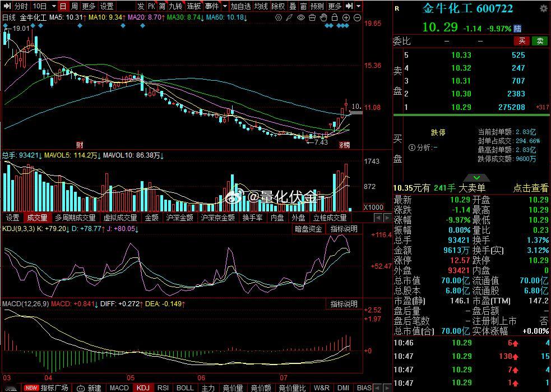Toggle 除权 ex-rights adjustment

(x=278, y=6)
